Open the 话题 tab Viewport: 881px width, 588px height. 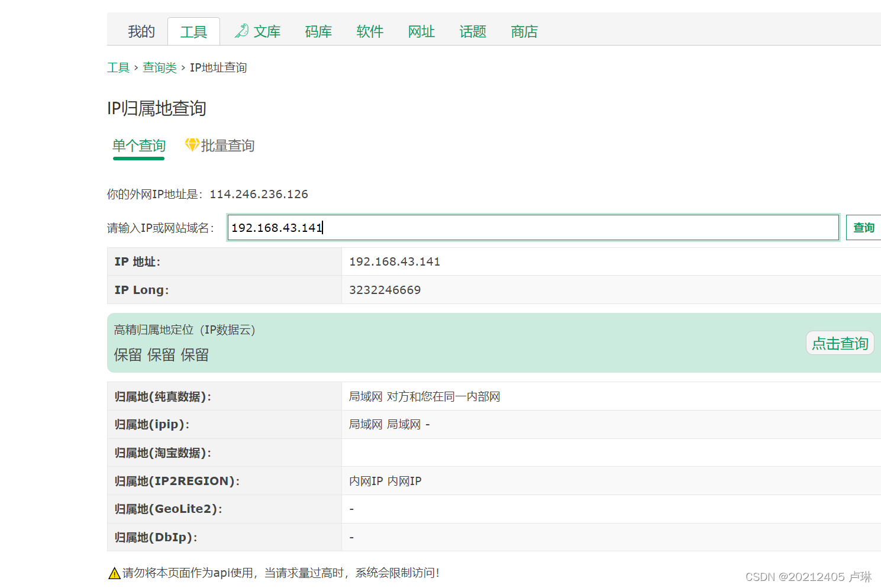473,31
